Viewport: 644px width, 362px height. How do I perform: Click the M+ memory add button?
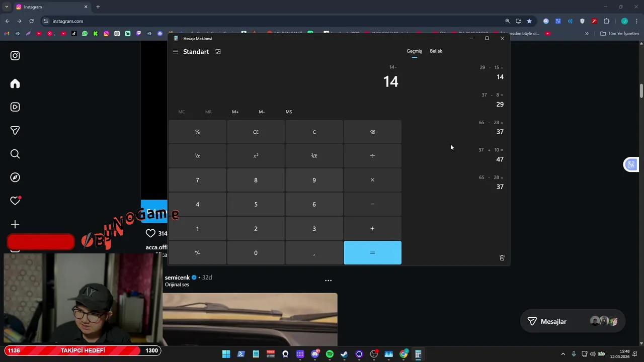pyautogui.click(x=235, y=112)
